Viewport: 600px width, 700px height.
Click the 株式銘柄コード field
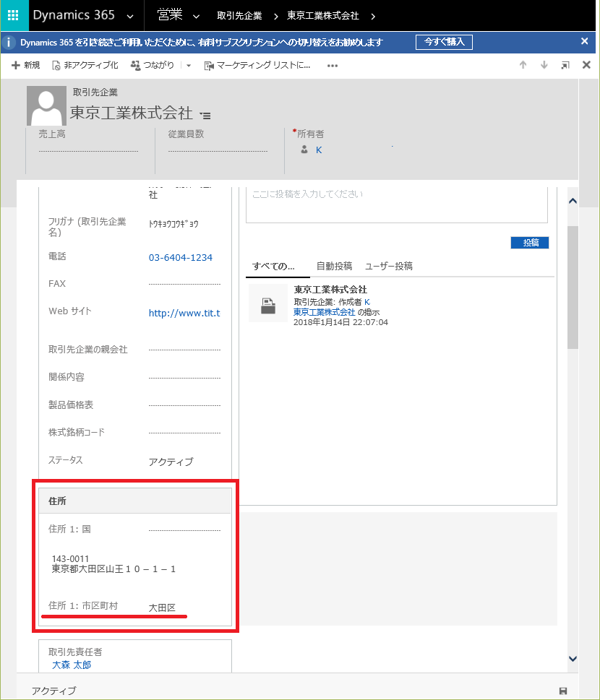[x=184, y=433]
